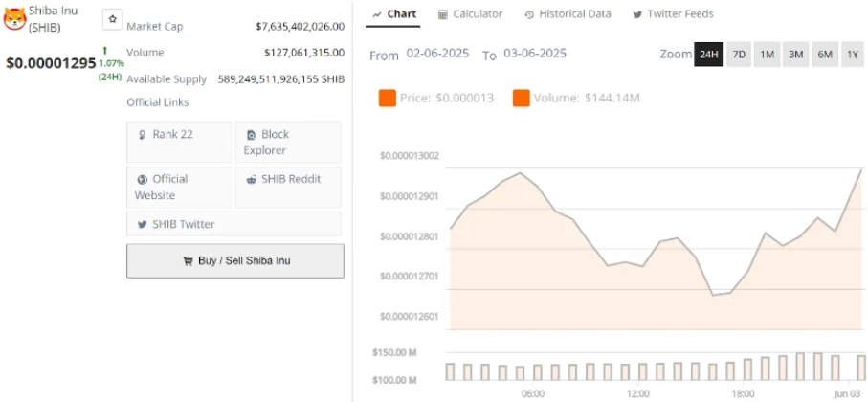The height and width of the screenshot is (402, 868).
Task: Set chart zoom to 1Y
Action: click(x=853, y=55)
